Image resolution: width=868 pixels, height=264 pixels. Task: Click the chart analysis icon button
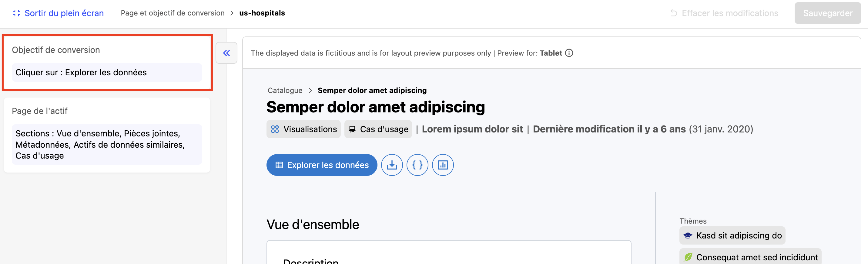pos(442,165)
